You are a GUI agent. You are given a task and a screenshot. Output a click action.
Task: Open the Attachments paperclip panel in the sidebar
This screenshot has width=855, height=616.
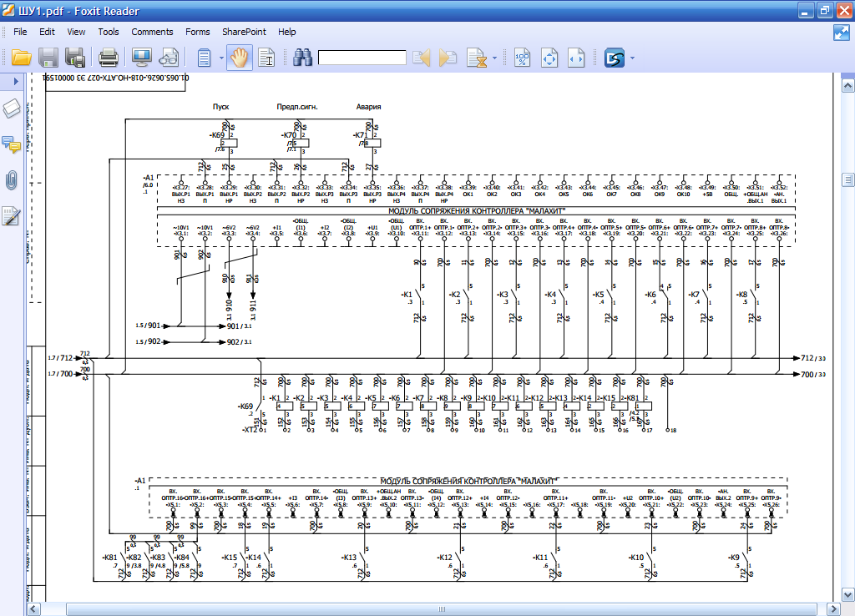tap(12, 179)
